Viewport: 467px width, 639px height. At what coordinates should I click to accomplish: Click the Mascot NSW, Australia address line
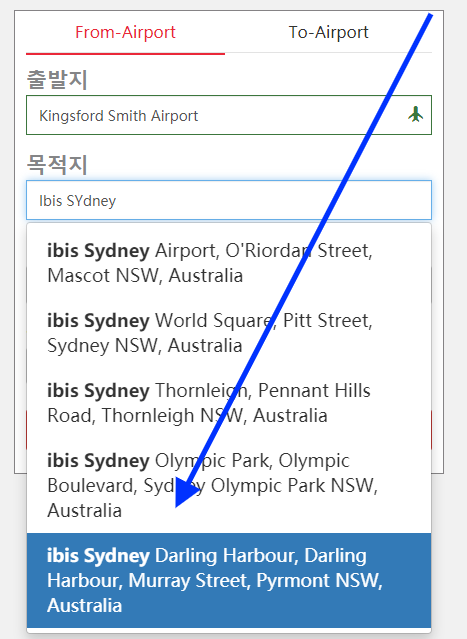[x=145, y=276]
